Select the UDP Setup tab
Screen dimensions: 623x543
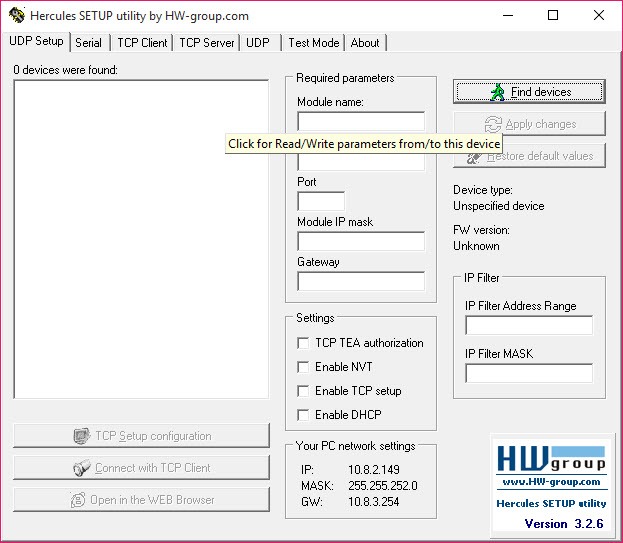[x=36, y=41]
